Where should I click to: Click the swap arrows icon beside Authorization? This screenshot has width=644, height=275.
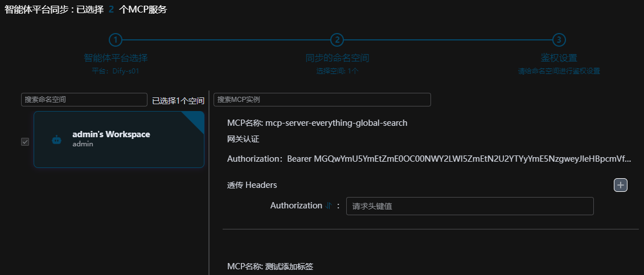329,206
